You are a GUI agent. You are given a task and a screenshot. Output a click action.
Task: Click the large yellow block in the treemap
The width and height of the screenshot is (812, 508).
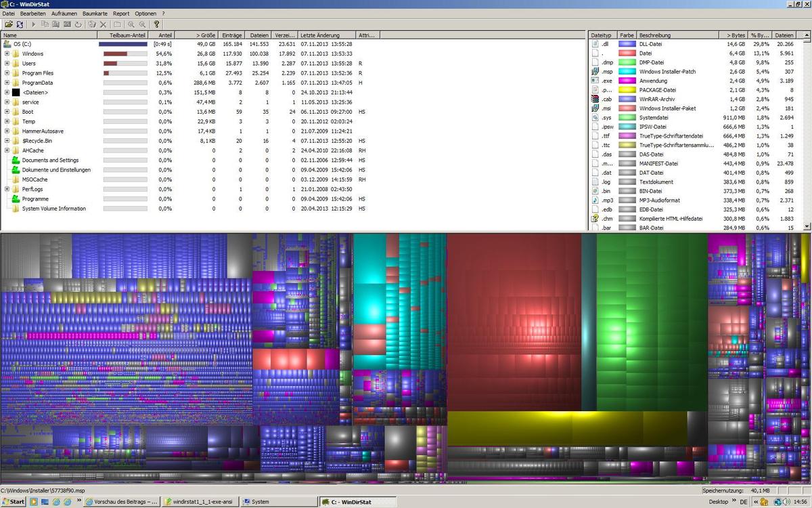pyautogui.click(x=567, y=427)
